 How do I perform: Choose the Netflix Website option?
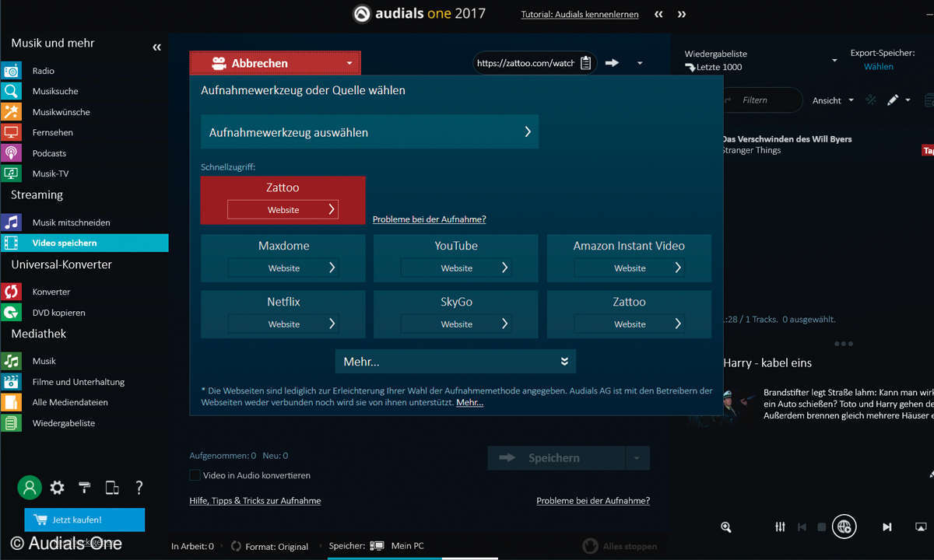pyautogui.click(x=283, y=324)
